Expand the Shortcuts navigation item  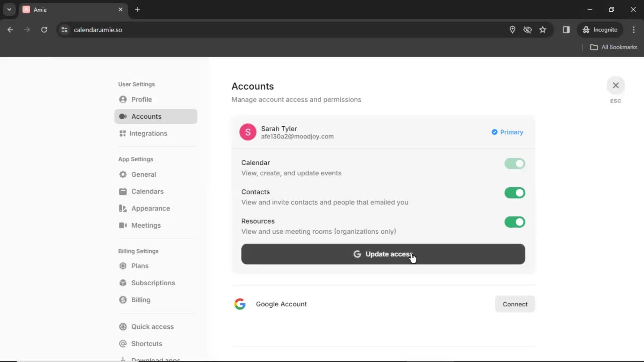pos(147,344)
